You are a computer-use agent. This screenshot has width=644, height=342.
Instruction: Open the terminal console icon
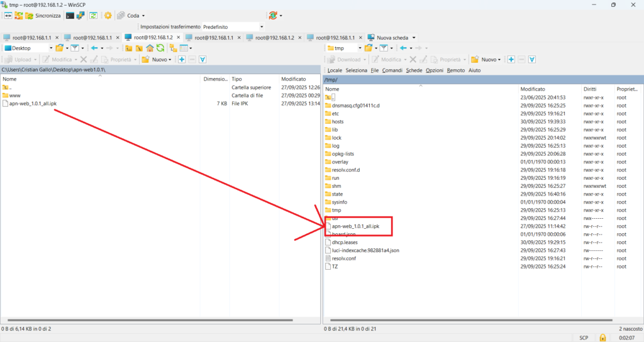coord(70,15)
